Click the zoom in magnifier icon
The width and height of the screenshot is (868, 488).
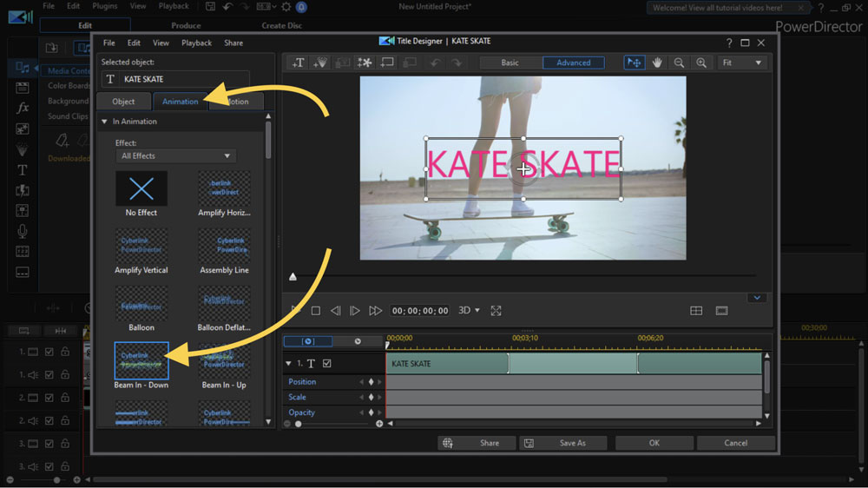tap(701, 63)
